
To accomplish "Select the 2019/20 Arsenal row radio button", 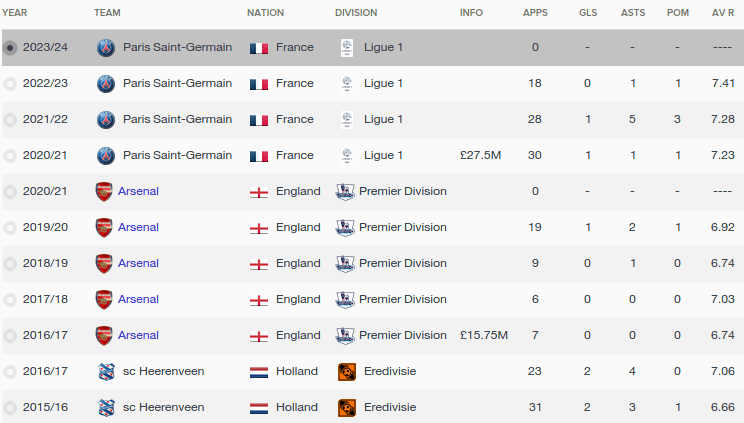I will (10, 227).
